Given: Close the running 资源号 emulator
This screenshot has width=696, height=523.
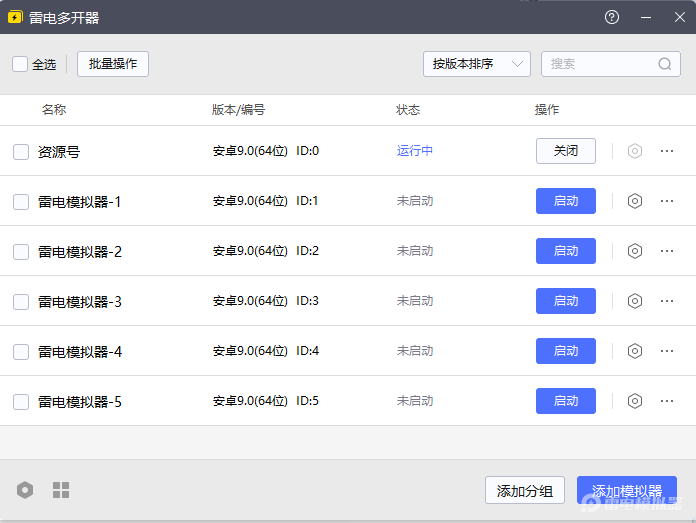Looking at the screenshot, I should 565,151.
